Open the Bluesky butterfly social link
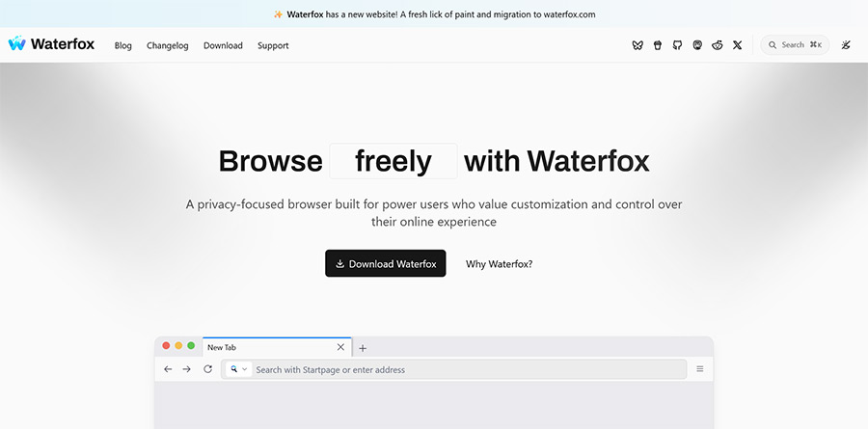Screen dimensions: 868x429 click(x=637, y=45)
